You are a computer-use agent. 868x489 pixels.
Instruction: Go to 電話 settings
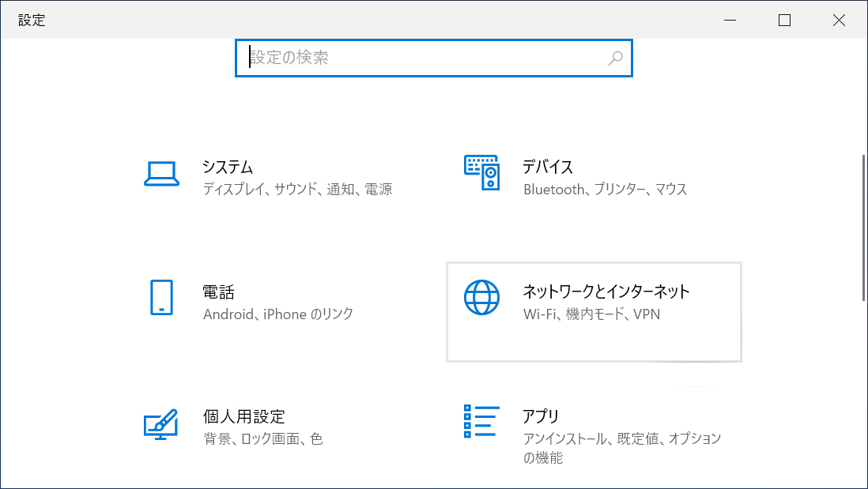point(275,313)
